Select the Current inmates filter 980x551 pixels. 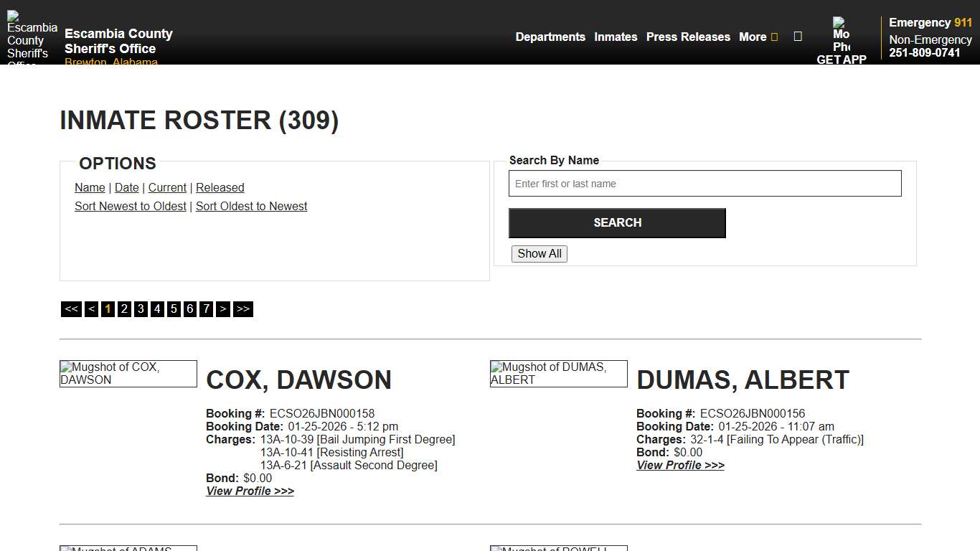coord(167,187)
